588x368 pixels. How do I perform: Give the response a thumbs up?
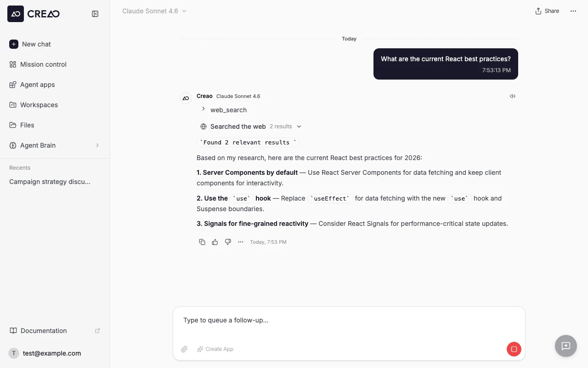tap(215, 241)
